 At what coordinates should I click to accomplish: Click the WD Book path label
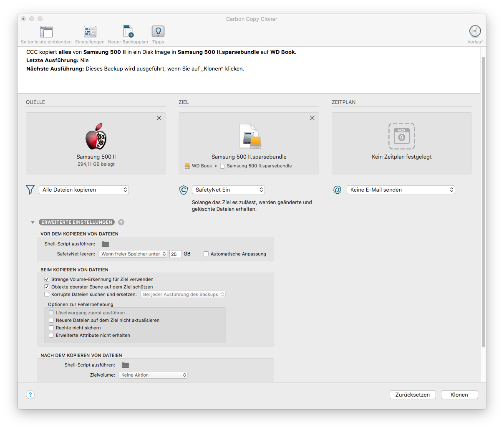(x=202, y=166)
